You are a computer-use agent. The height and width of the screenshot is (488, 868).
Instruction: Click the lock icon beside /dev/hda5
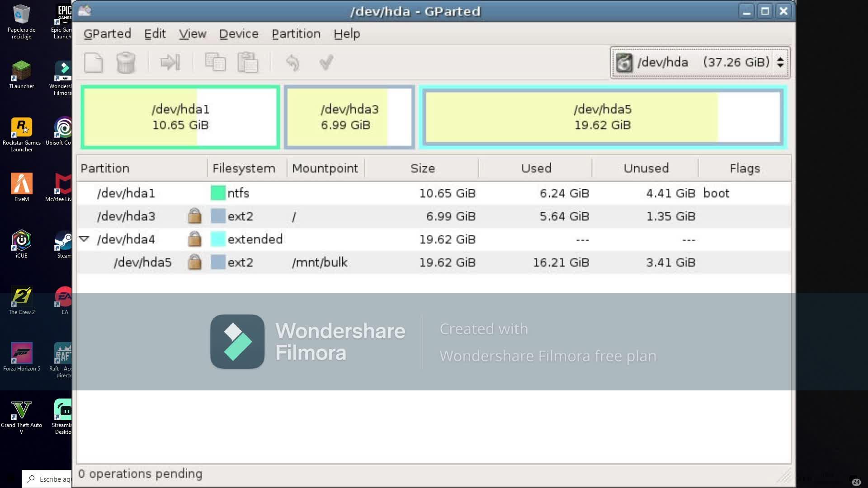coord(194,262)
